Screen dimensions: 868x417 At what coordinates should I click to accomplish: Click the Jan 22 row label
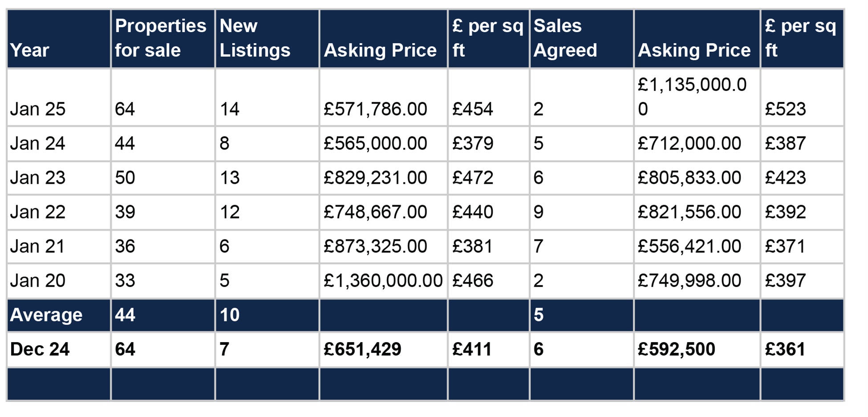[x=38, y=212]
